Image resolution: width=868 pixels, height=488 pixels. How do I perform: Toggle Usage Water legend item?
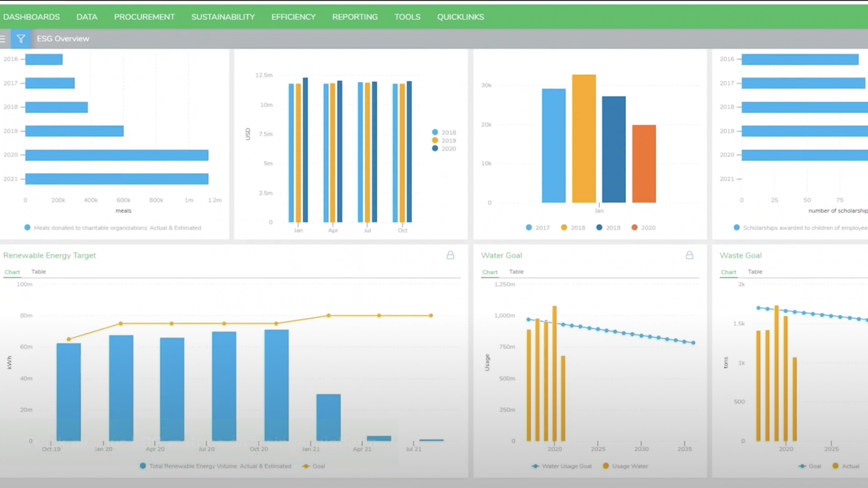(625, 466)
